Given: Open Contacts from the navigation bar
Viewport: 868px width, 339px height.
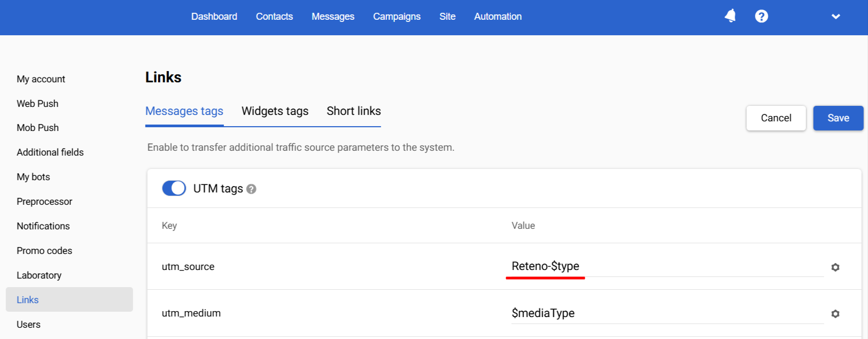Looking at the screenshot, I should [274, 17].
